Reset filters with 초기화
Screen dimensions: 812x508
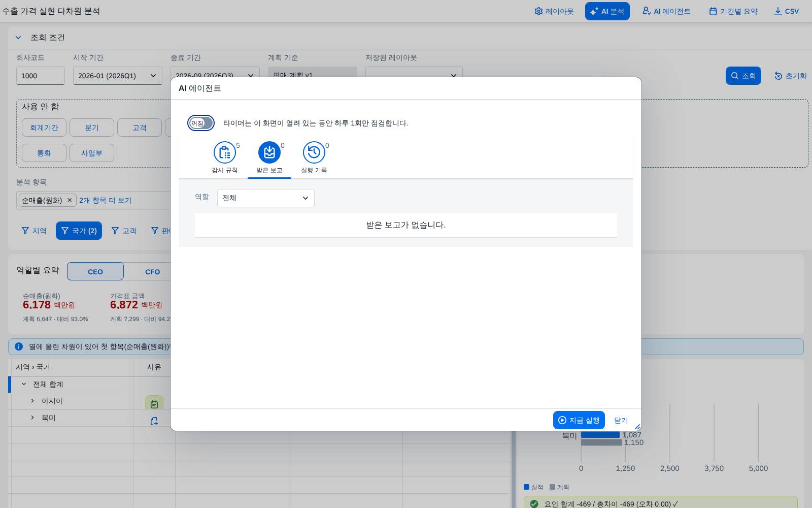790,76
